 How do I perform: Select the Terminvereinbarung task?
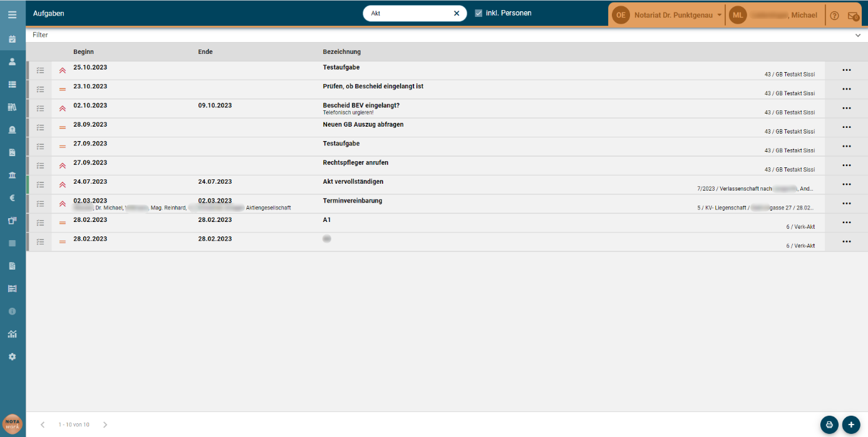pyautogui.click(x=352, y=201)
